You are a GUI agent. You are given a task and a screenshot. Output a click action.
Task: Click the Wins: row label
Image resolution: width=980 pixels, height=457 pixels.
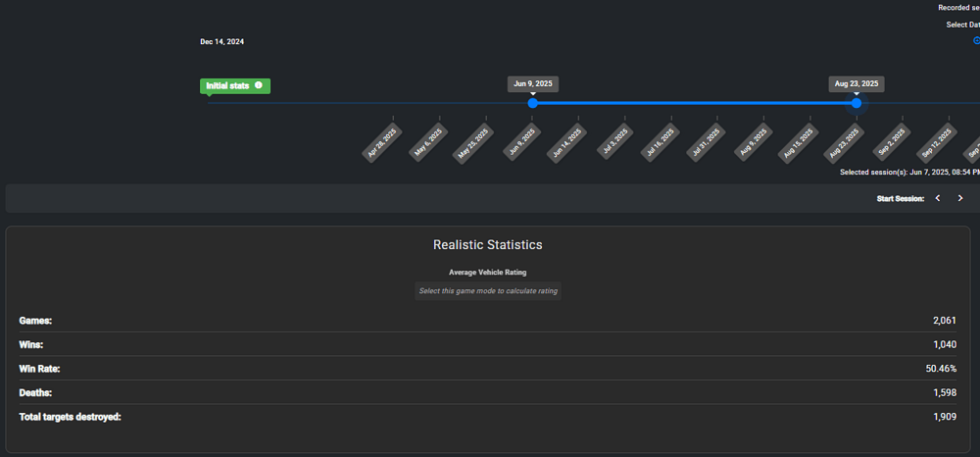(31, 344)
